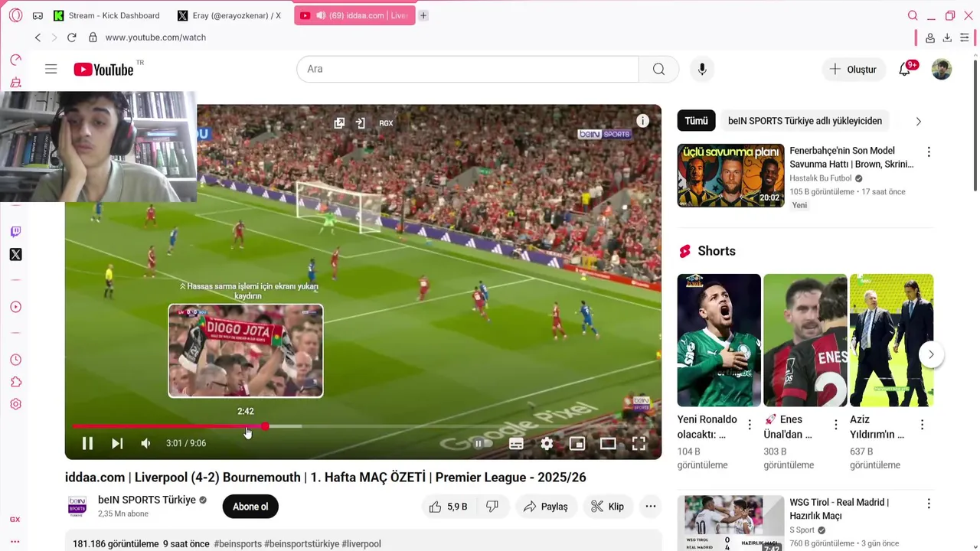Open the GX Corner gamepad icon
This screenshot has height=551, width=980.
click(38, 15)
